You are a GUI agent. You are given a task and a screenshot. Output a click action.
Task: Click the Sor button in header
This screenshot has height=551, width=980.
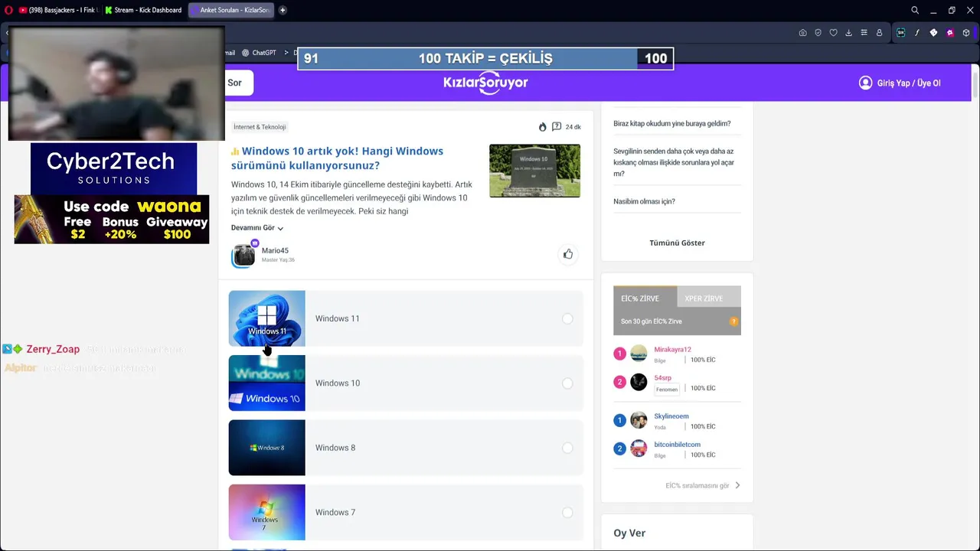point(238,83)
